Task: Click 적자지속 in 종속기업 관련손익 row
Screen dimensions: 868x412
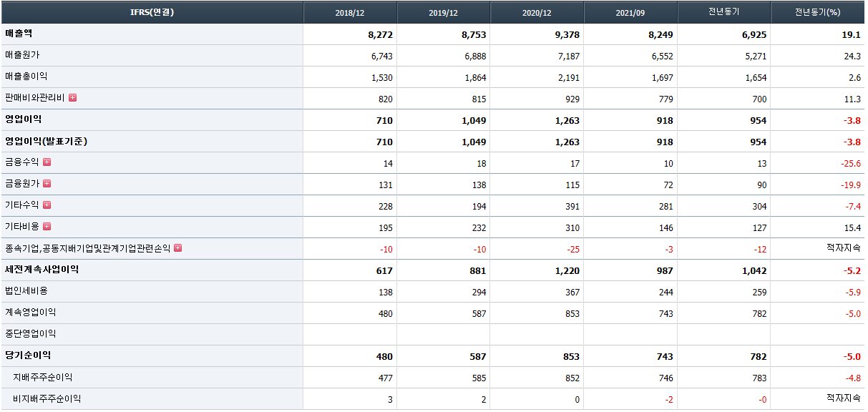Action: click(844, 247)
